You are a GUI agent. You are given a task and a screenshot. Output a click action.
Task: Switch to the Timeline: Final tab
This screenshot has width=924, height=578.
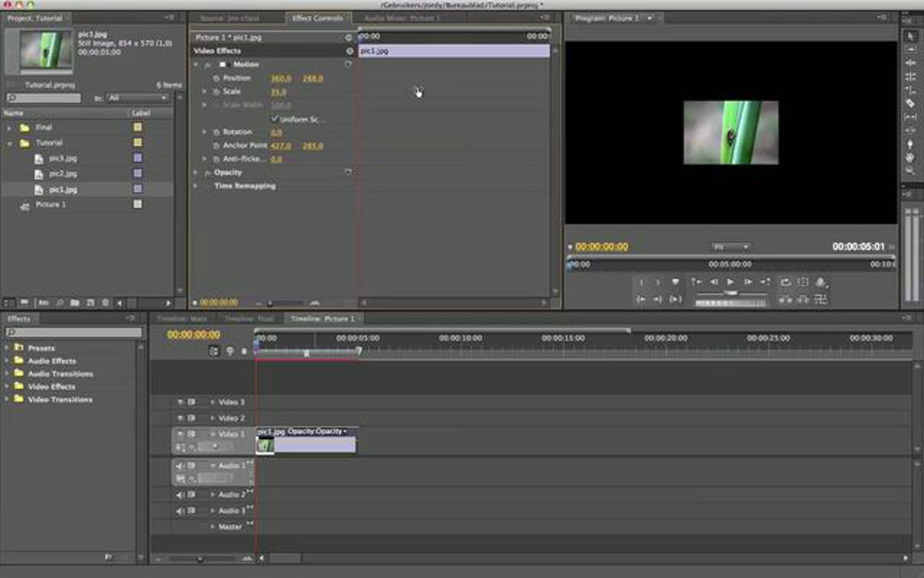(x=249, y=319)
